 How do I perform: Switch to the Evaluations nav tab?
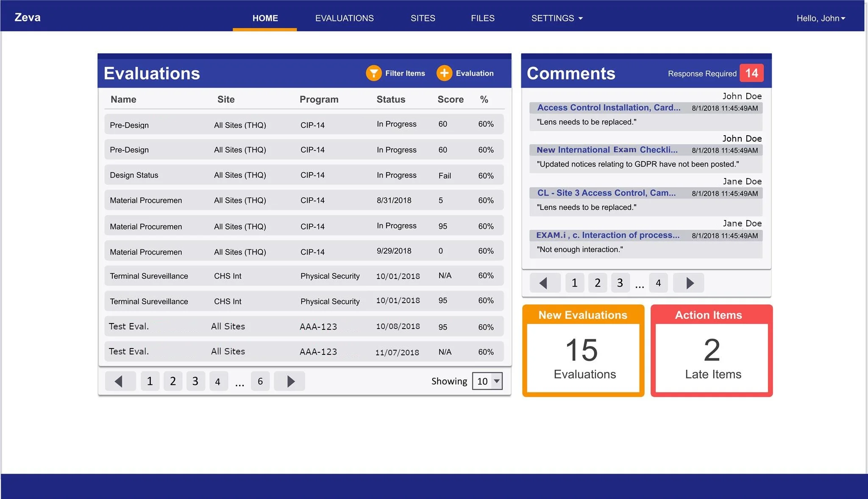click(344, 18)
